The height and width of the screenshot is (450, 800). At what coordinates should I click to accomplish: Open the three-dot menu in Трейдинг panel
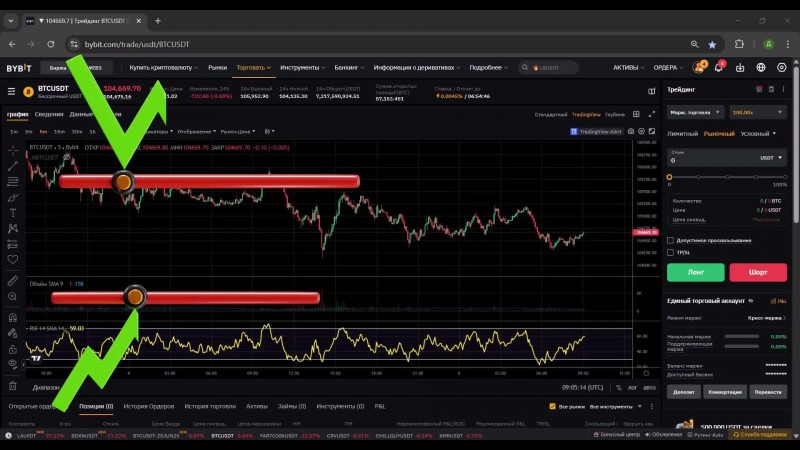[784, 89]
